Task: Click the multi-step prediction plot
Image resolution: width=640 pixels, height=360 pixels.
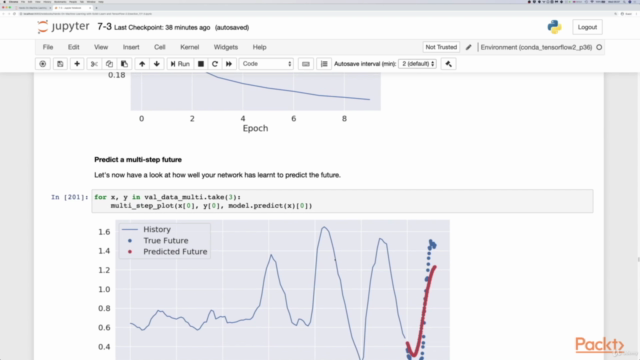Action: [282, 290]
